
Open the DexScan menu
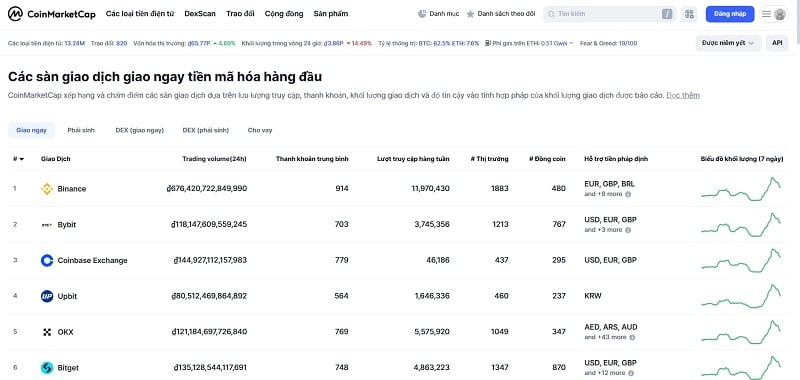pyautogui.click(x=200, y=14)
